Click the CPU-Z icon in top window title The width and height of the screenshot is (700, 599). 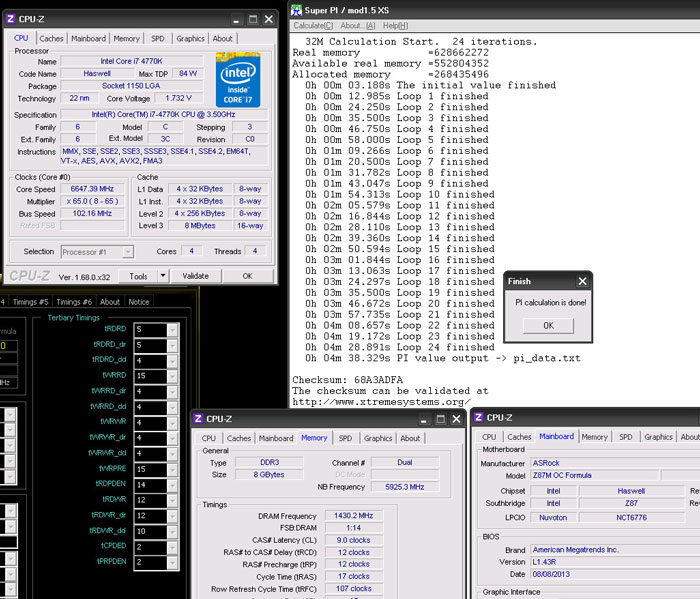coord(11,19)
